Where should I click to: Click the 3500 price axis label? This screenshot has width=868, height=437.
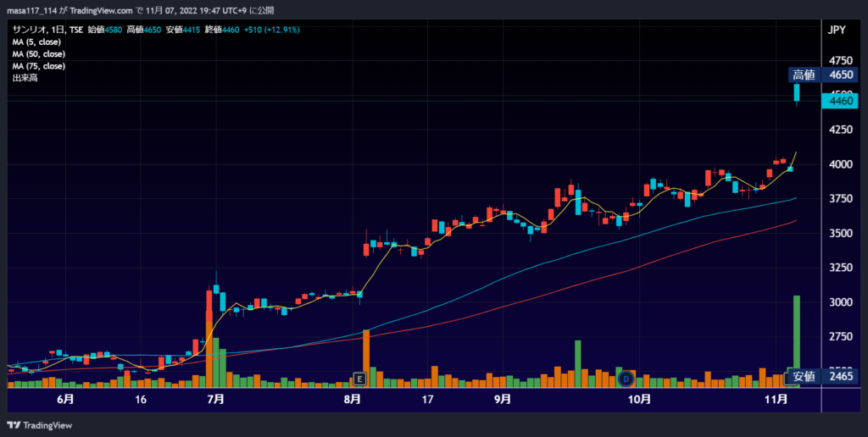[x=840, y=234]
